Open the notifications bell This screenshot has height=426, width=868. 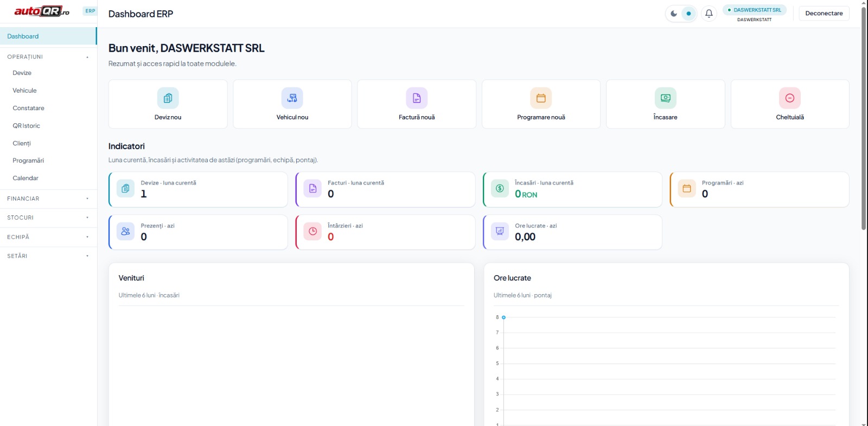tap(709, 14)
